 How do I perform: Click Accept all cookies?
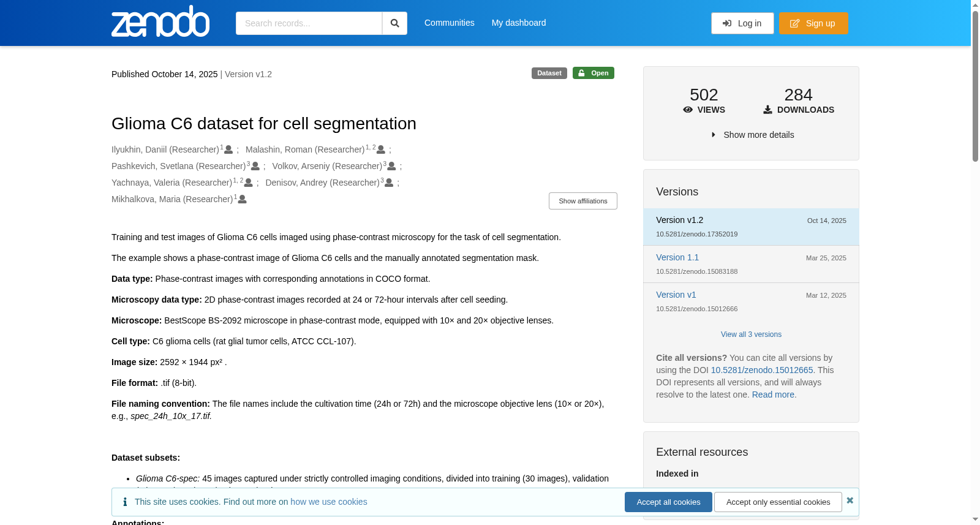coord(668,502)
